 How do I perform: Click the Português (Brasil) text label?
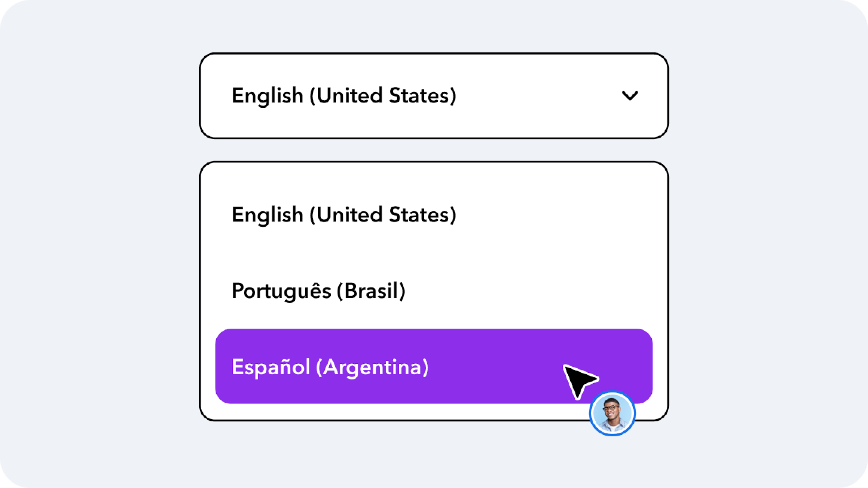coord(318,291)
